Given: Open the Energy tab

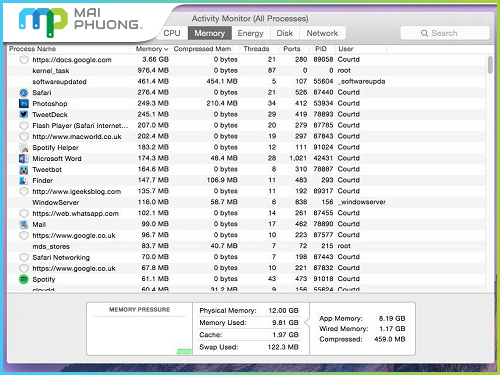Looking at the screenshot, I should [251, 33].
